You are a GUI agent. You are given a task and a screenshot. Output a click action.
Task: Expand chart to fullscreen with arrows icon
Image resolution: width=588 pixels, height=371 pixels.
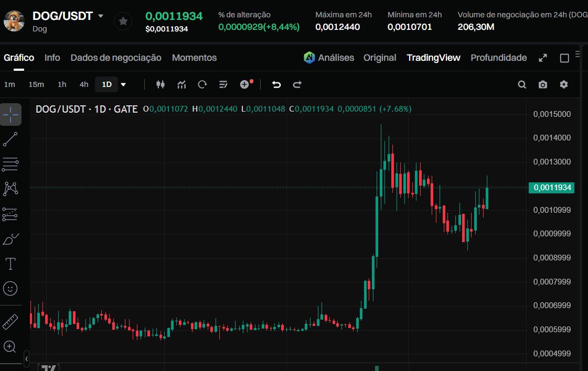point(542,58)
